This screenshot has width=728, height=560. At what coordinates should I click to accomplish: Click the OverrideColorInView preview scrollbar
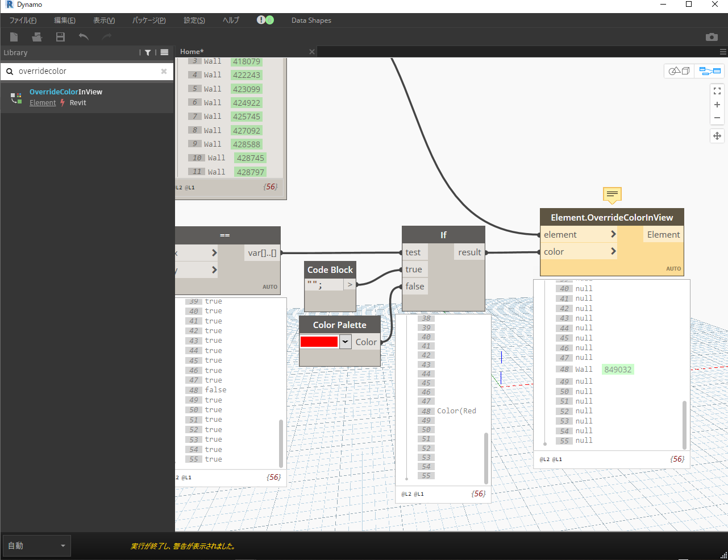pyautogui.click(x=685, y=425)
